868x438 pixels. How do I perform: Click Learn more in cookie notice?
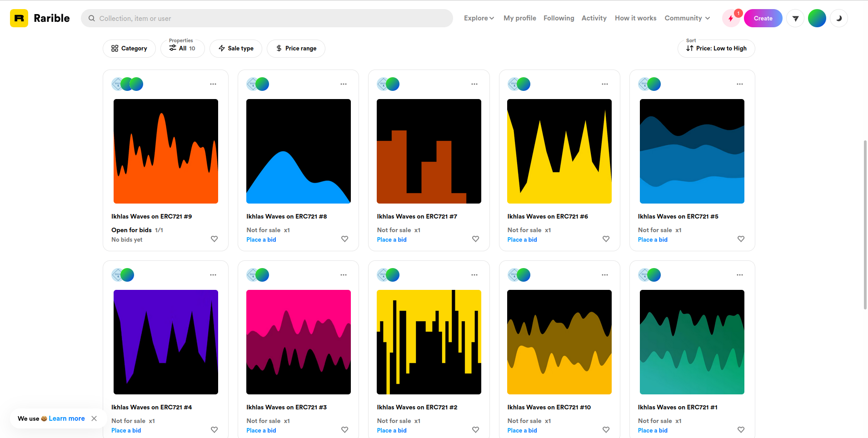tap(67, 418)
